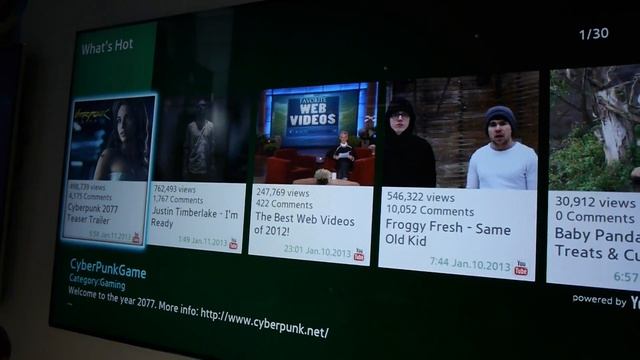The height and width of the screenshot is (360, 640).
Task: Click the Cyberpunk 2077 Teaser Trailer title
Action: [93, 214]
